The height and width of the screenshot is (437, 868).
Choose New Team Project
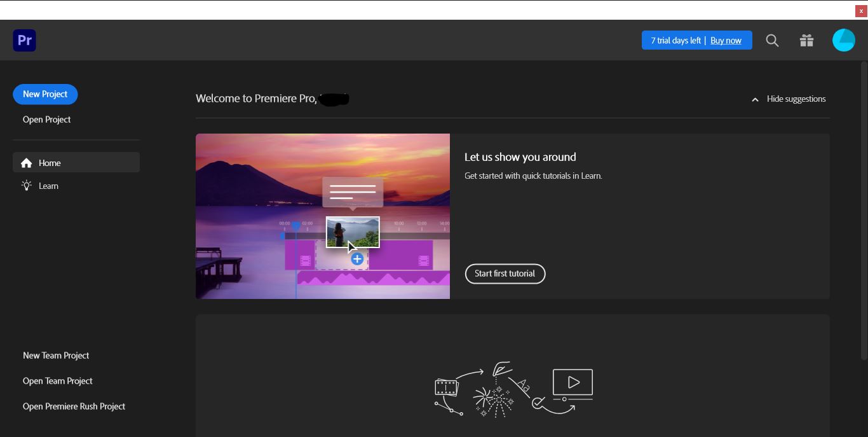coord(56,356)
